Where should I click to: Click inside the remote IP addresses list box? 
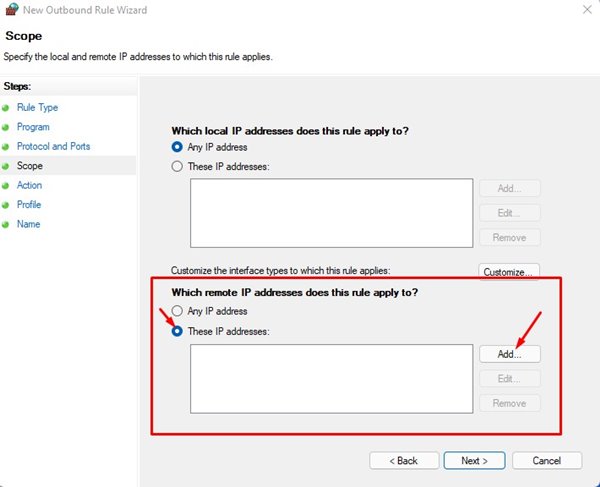click(x=330, y=378)
